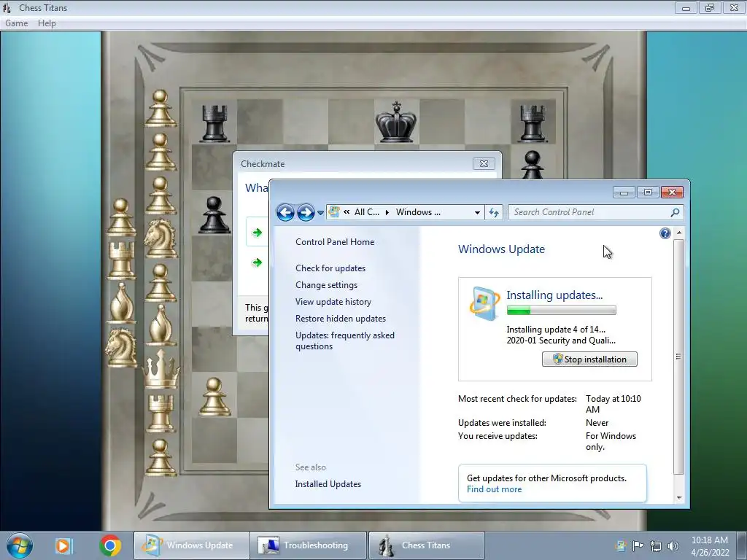Image resolution: width=747 pixels, height=560 pixels.
Task: Maximize the Windows Update window
Action: click(648, 192)
